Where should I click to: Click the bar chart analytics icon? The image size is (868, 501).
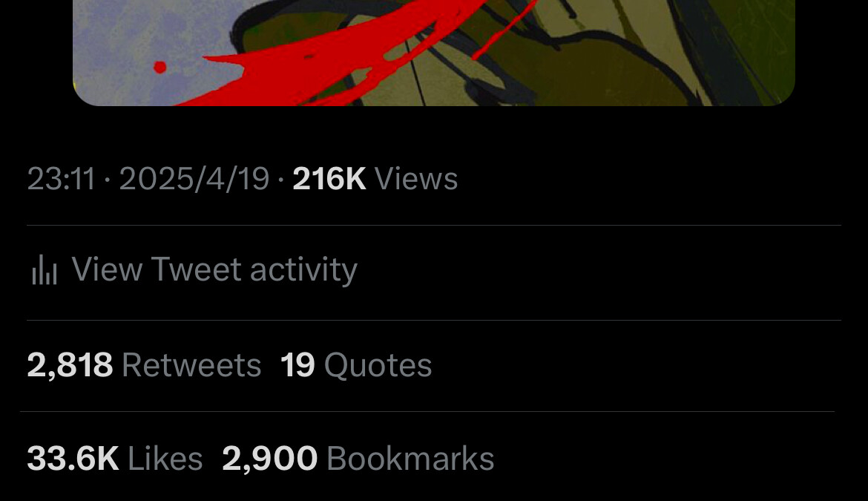[45, 269]
